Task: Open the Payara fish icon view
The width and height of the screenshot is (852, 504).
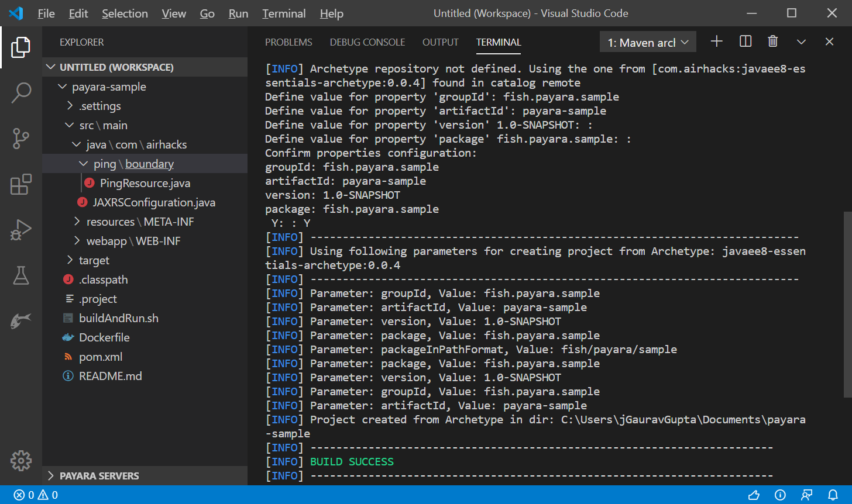Action: 21,320
